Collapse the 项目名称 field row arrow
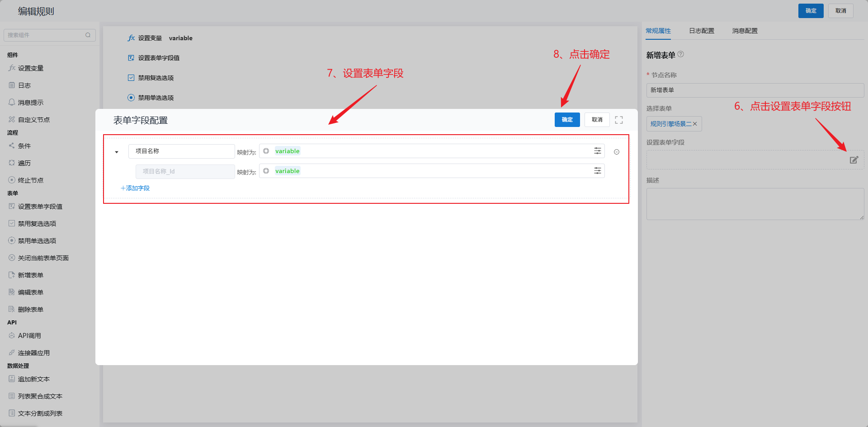The height and width of the screenshot is (427, 868). [x=117, y=152]
